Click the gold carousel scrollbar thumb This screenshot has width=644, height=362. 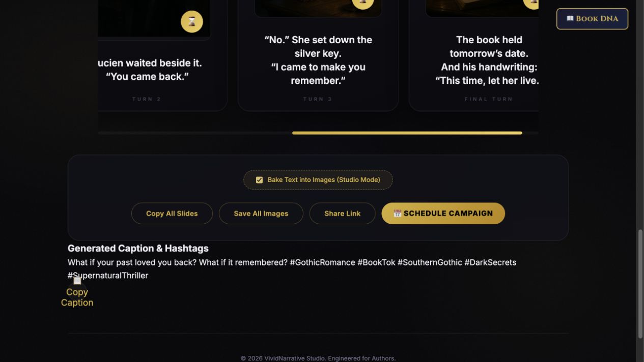pos(407,133)
